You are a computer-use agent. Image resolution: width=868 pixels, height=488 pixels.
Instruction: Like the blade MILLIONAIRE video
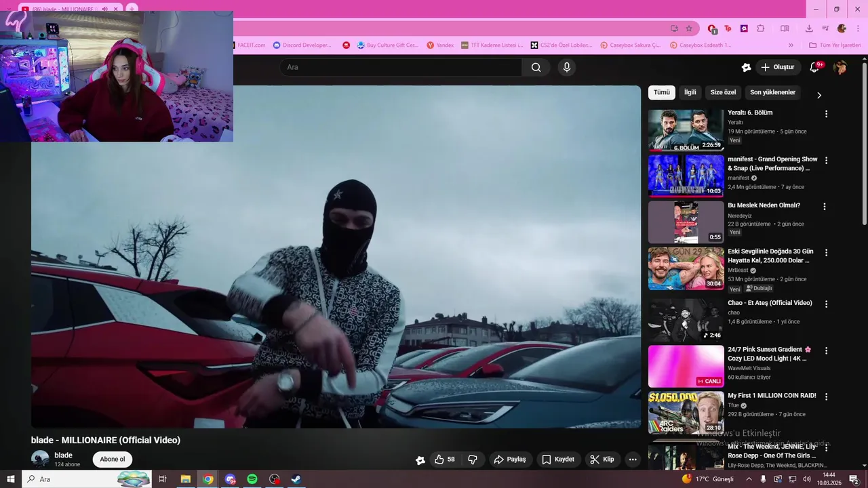[x=445, y=460]
